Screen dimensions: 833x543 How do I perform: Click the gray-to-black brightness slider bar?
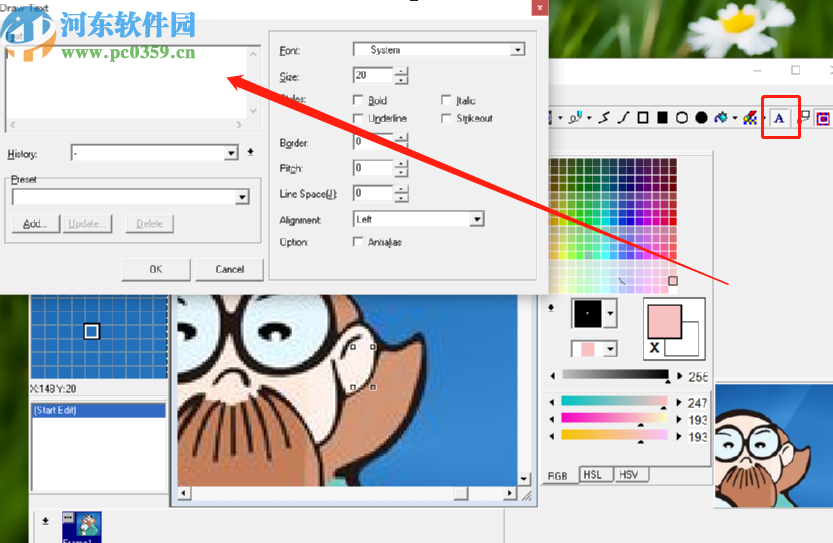click(x=615, y=375)
